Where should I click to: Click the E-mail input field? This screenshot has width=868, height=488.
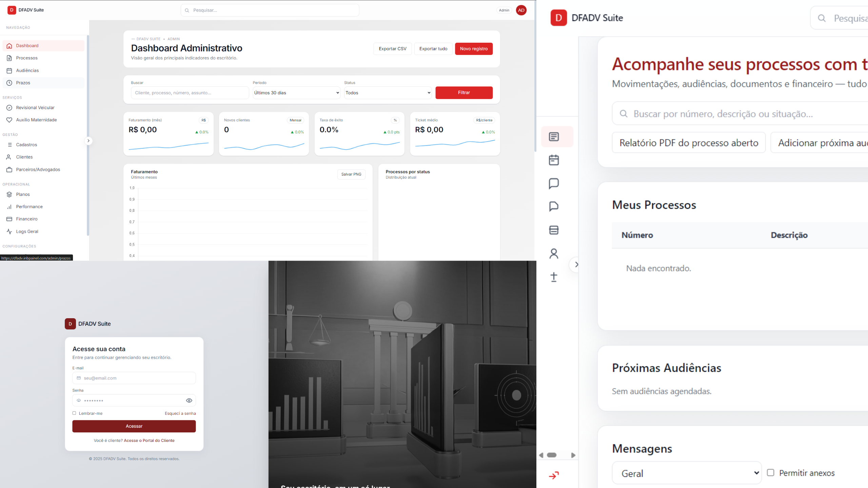[134, 378]
